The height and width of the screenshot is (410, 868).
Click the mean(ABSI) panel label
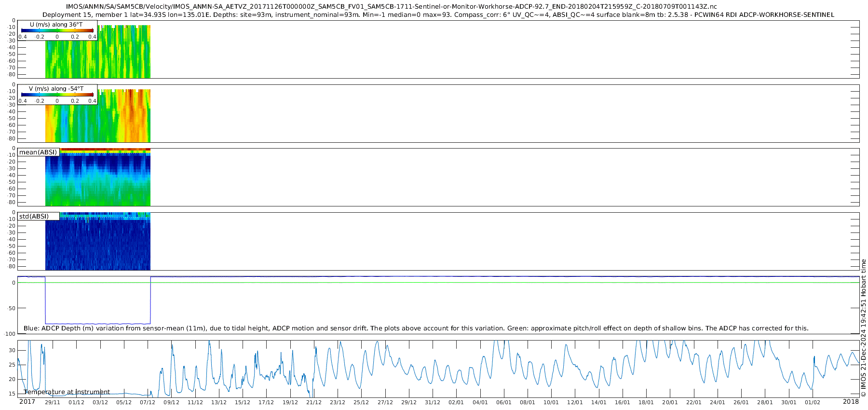(x=38, y=152)
